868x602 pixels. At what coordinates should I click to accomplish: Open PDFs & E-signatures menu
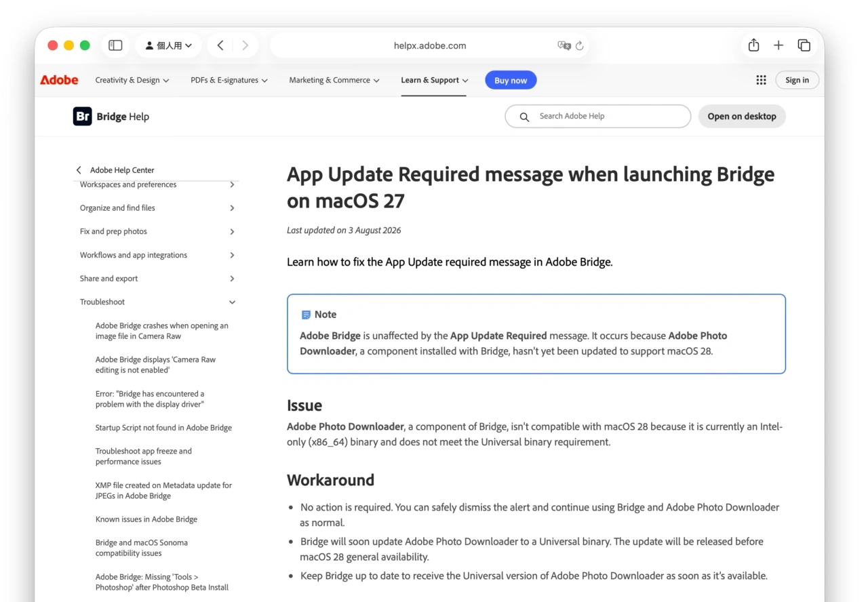(229, 80)
